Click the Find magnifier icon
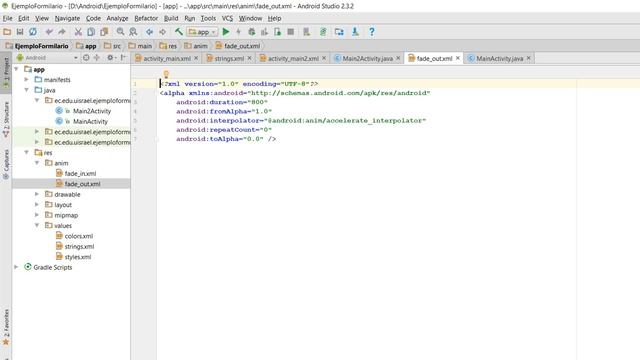The image size is (640, 360). click(120, 32)
